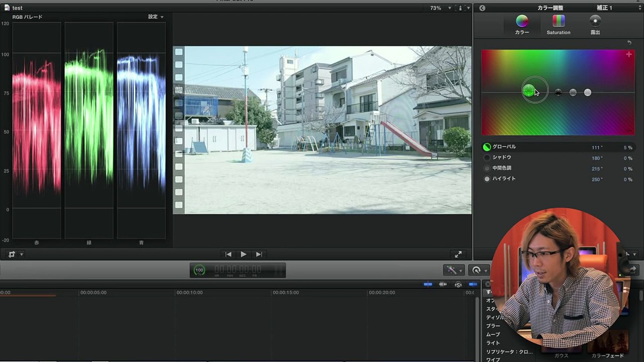
Task: Click the 中間色調 angle value 215°
Action: pyautogui.click(x=597, y=169)
